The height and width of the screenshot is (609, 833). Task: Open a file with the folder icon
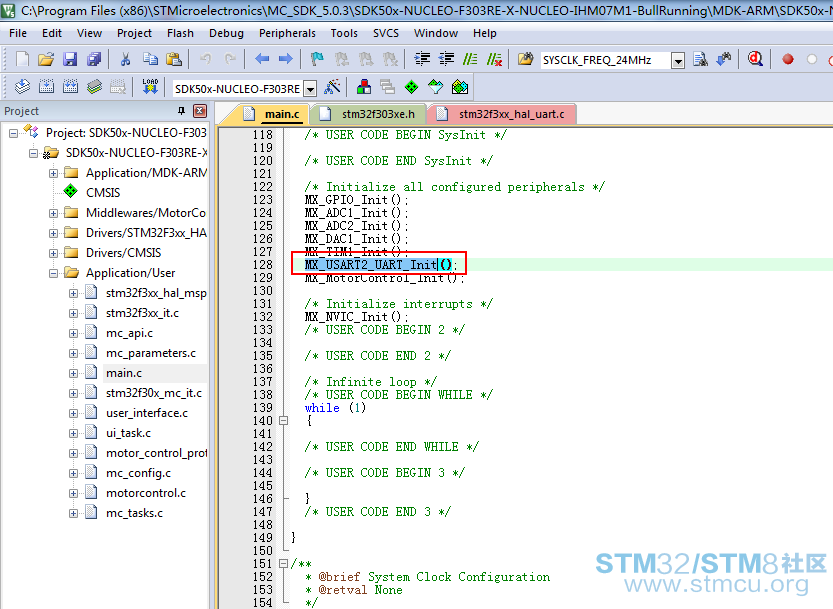pos(46,59)
